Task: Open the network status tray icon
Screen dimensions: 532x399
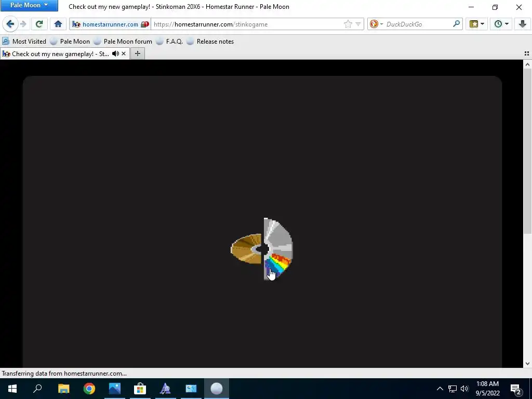Action: pos(453,389)
